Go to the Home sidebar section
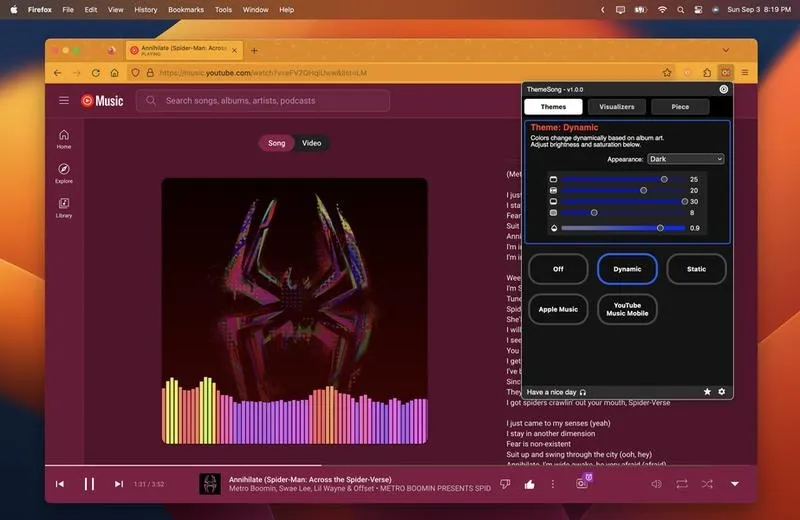Image resolution: width=800 pixels, height=520 pixels. (64, 139)
